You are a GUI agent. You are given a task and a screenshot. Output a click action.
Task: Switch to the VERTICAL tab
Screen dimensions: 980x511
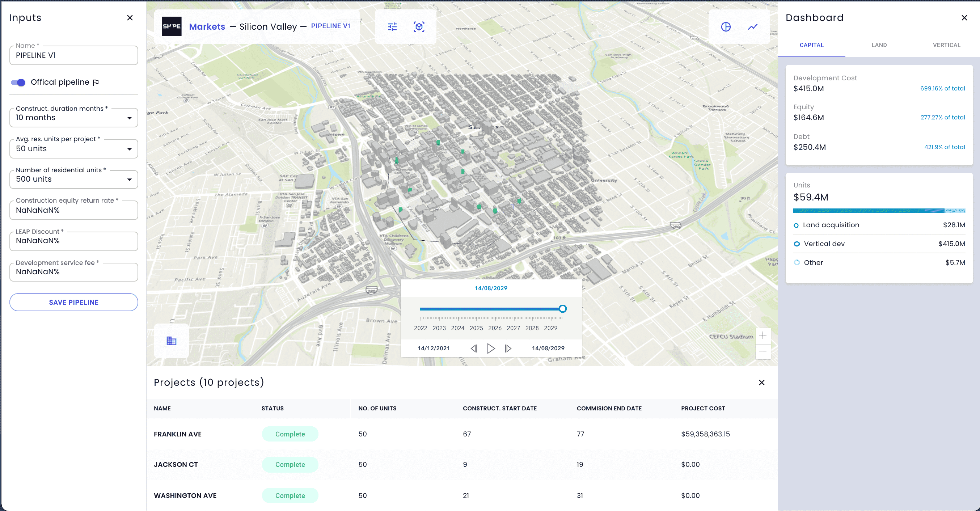point(946,45)
